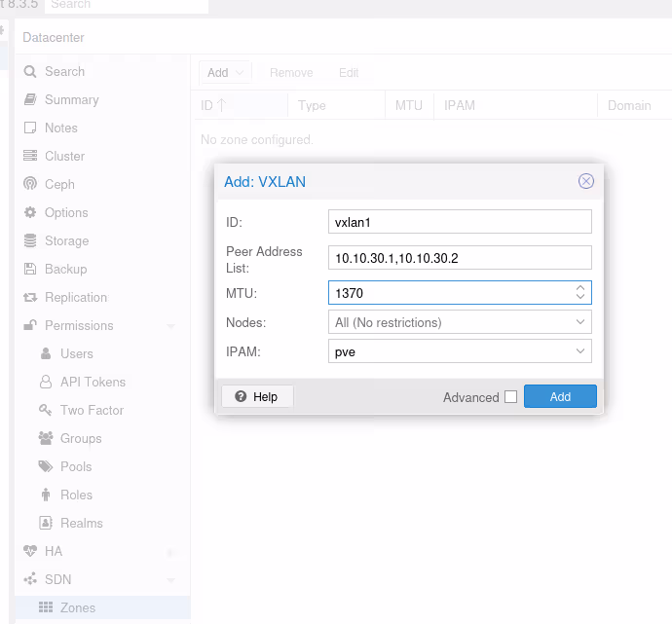This screenshot has height=624, width=672.
Task: Select Zones under SDN
Action: [78, 607]
